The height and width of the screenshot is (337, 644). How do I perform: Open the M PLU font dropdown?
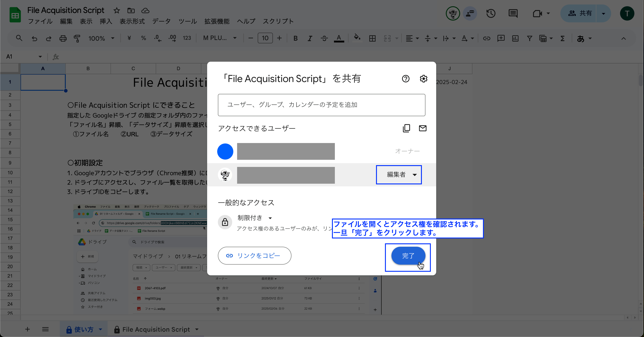(220, 38)
